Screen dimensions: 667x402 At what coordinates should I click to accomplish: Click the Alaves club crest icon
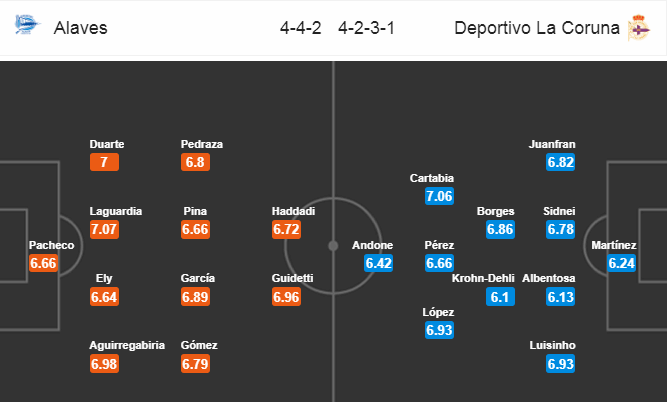click(x=27, y=24)
